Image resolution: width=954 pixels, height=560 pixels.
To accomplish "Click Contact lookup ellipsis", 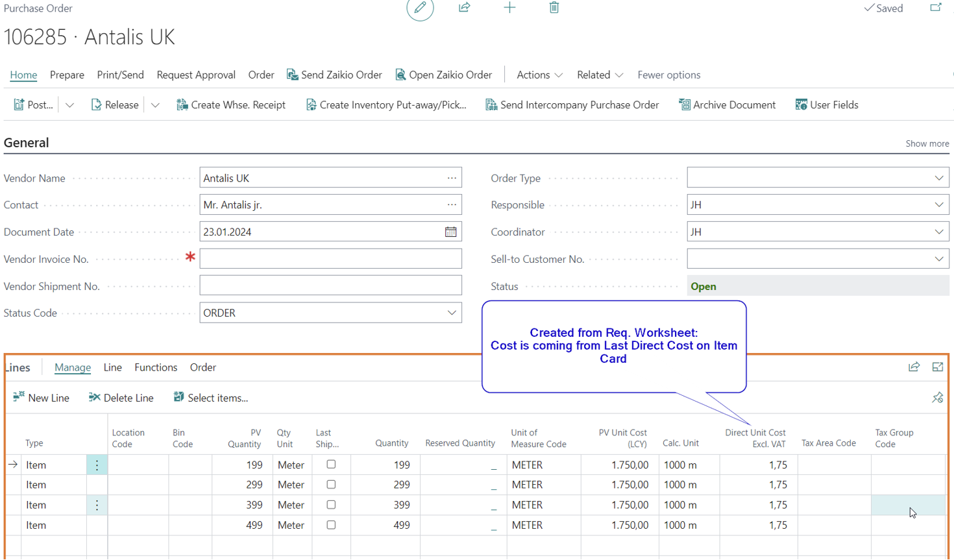I will [x=452, y=204].
